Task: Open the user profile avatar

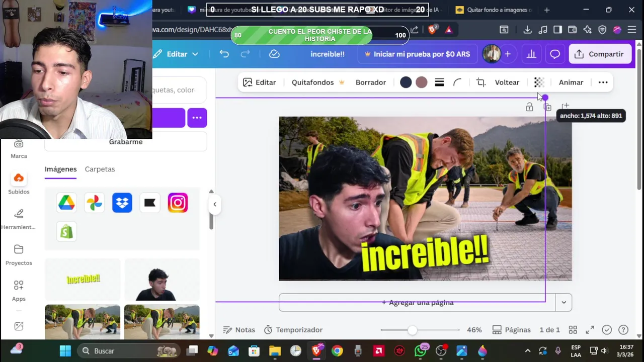Action: [x=492, y=54]
